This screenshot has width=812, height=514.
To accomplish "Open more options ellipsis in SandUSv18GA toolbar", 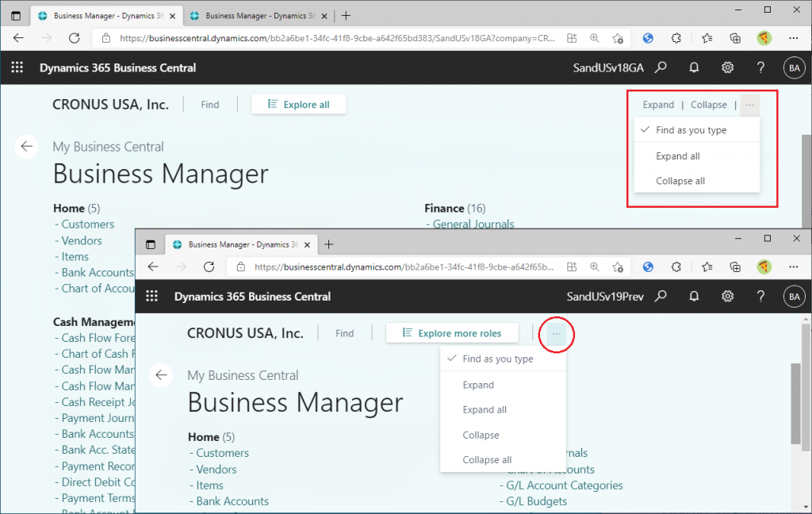I will pyautogui.click(x=750, y=105).
